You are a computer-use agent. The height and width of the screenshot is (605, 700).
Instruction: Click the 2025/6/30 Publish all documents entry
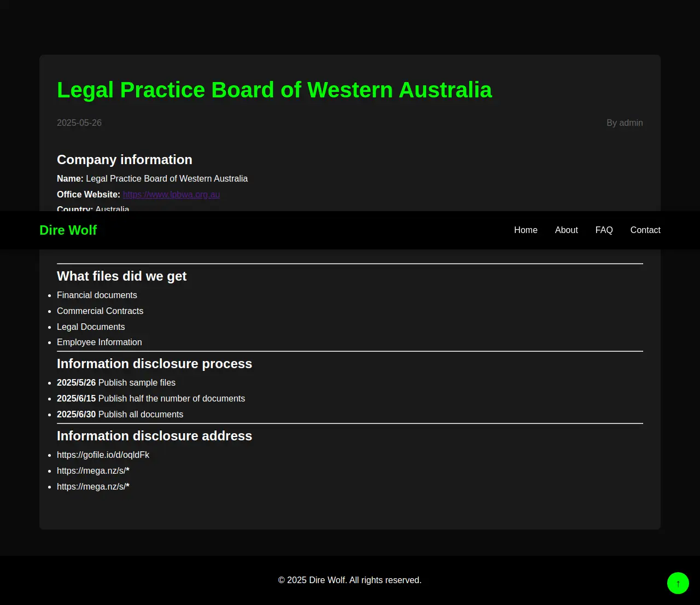click(120, 415)
